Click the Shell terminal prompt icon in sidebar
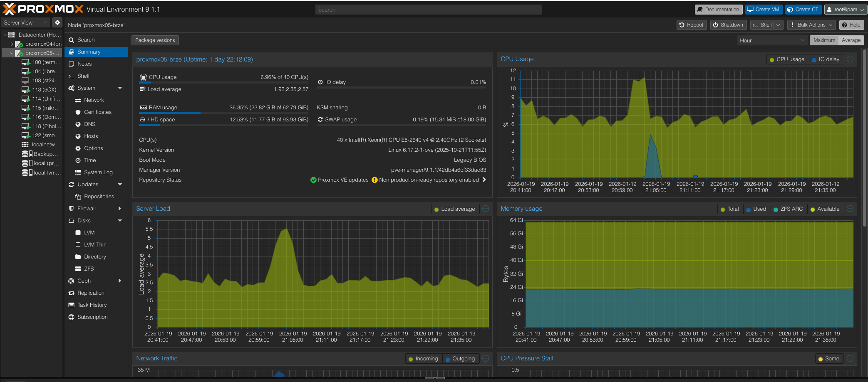 tap(71, 76)
